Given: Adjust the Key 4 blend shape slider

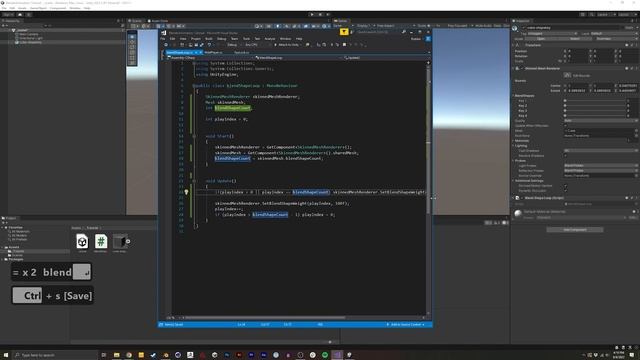Looking at the screenshot, I should [596, 116].
